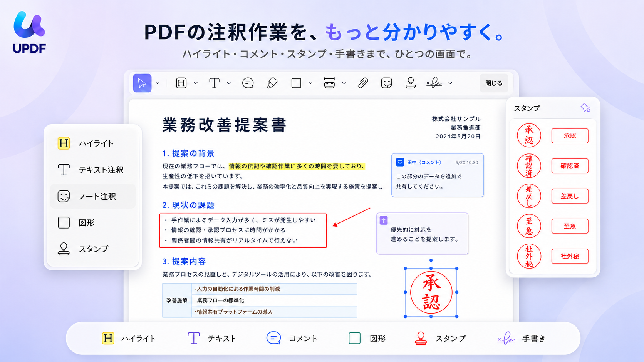Pick the round 差戻し stamp
The width and height of the screenshot is (644, 362).
[529, 196]
